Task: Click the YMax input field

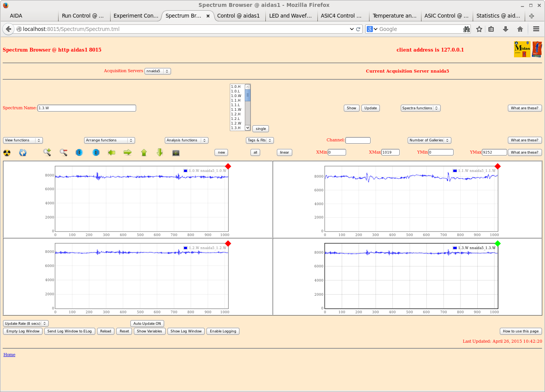Action: coord(495,152)
